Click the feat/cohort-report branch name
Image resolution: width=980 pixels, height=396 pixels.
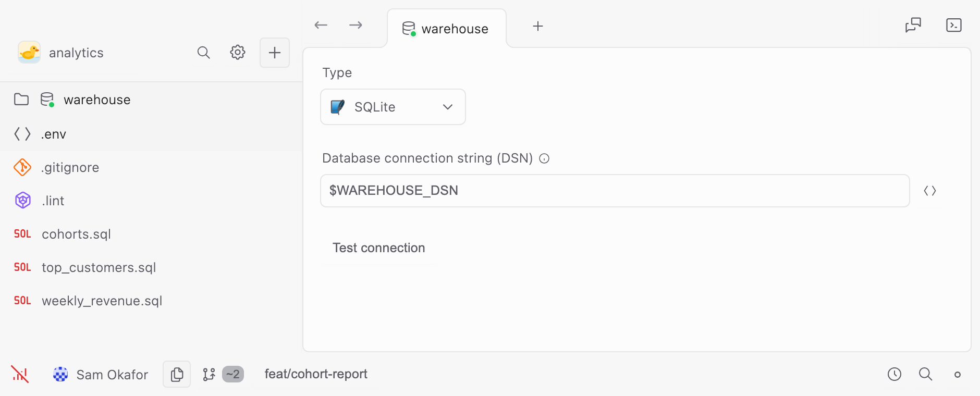click(x=316, y=374)
